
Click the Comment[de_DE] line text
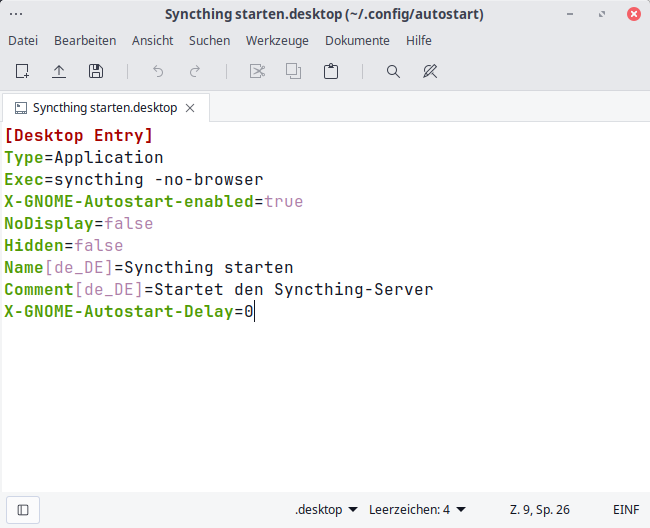219,289
